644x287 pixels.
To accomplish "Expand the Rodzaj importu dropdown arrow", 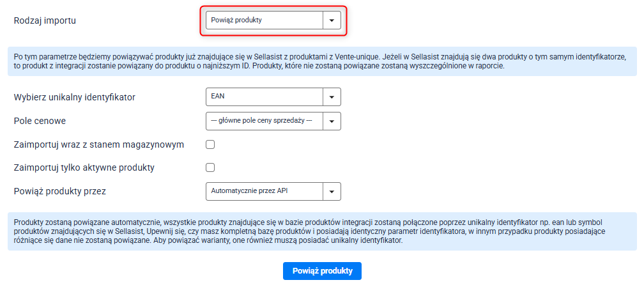I will pos(332,20).
